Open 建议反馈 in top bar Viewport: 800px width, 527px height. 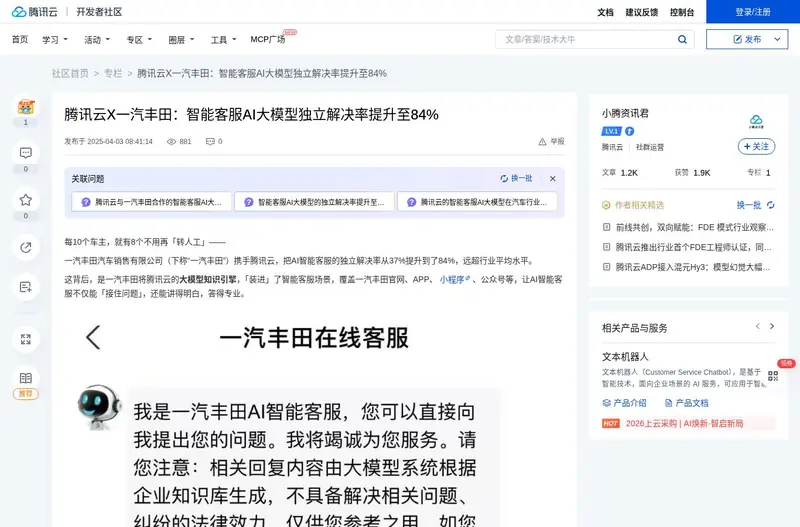coord(642,12)
